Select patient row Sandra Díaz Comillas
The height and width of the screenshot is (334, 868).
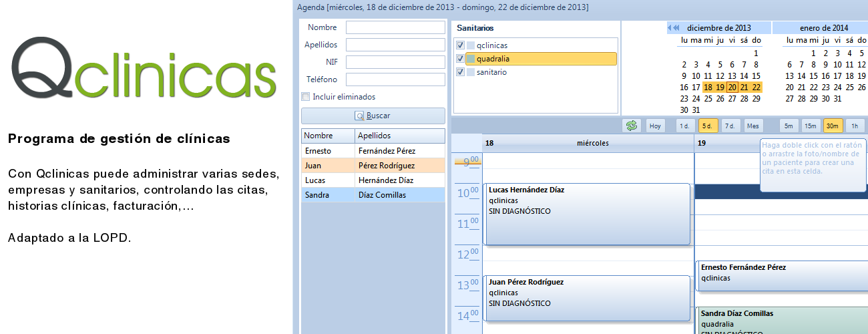click(x=373, y=195)
